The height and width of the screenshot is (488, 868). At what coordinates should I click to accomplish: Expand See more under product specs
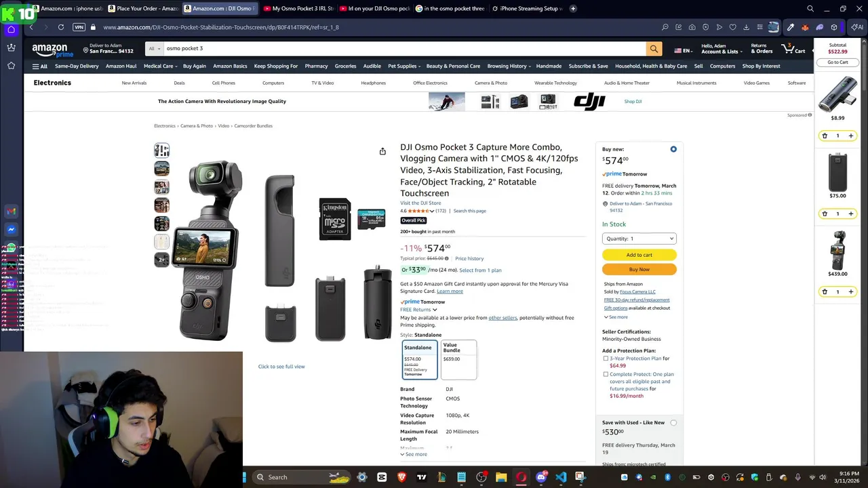[414, 454]
